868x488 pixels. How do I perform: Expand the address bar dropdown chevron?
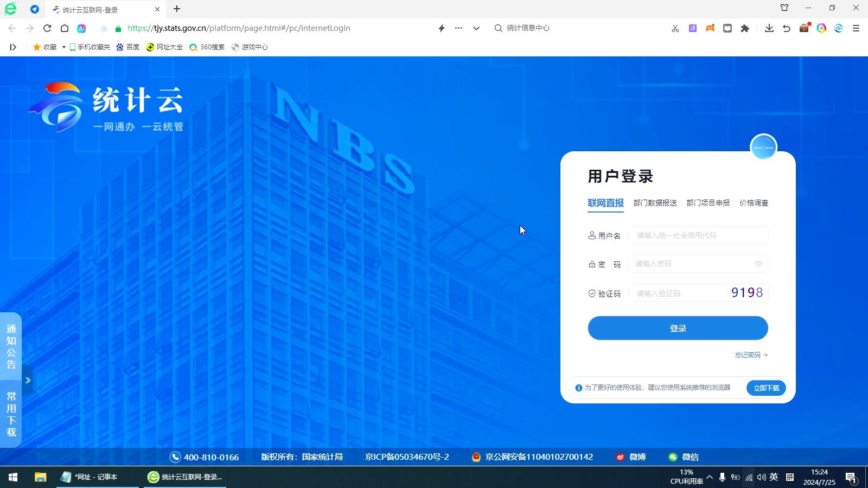pyautogui.click(x=476, y=28)
